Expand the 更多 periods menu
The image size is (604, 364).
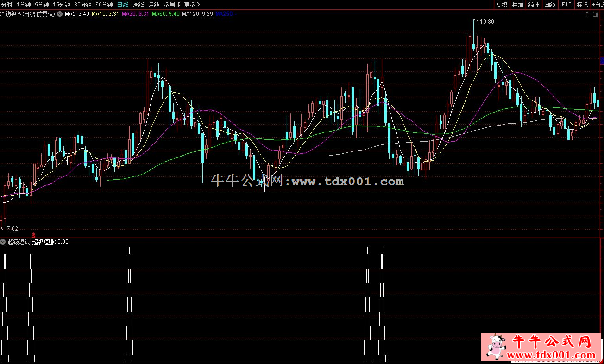(x=192, y=5)
